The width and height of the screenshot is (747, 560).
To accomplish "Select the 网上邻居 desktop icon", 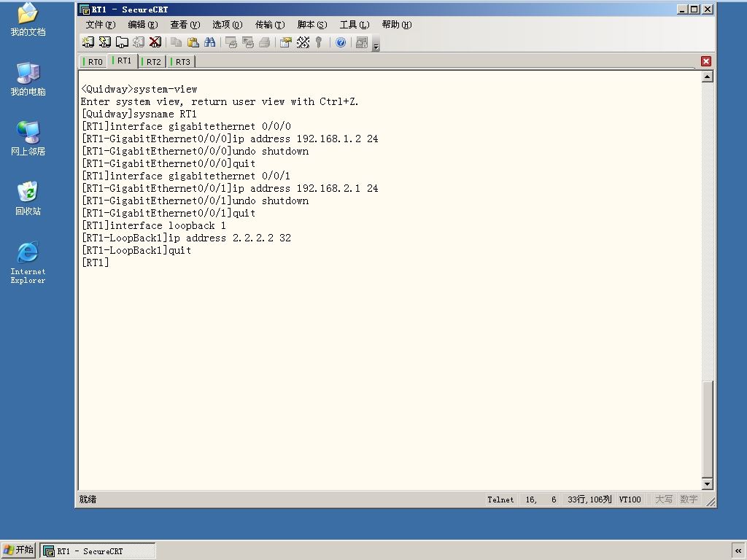I will [28, 139].
